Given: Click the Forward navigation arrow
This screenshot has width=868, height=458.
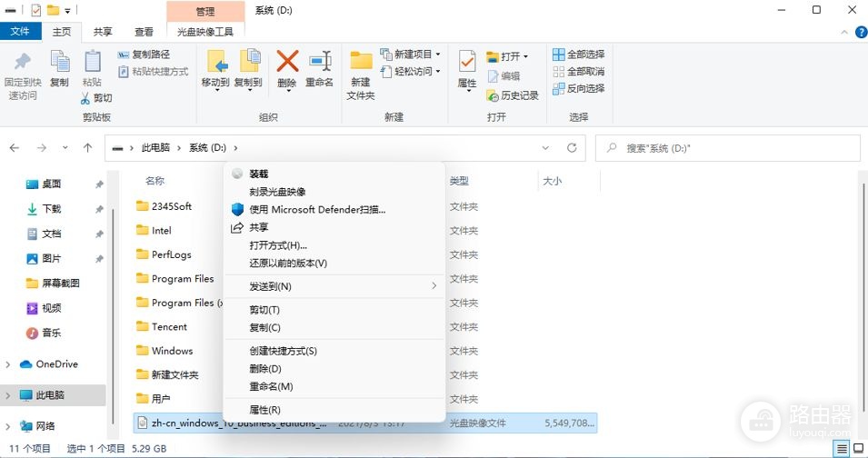Looking at the screenshot, I should point(42,148).
